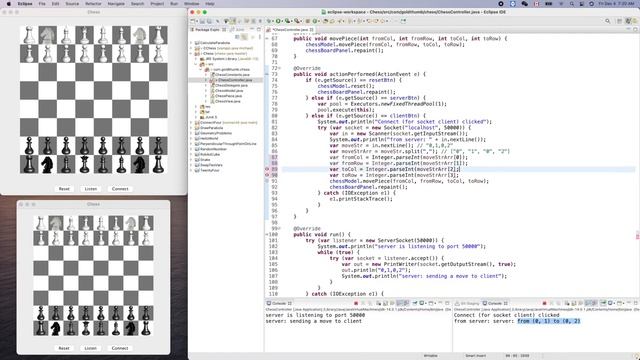The height and width of the screenshot is (360, 640).
Task: Select ChessController.java icon in Package Explorer
Action: pos(213,80)
